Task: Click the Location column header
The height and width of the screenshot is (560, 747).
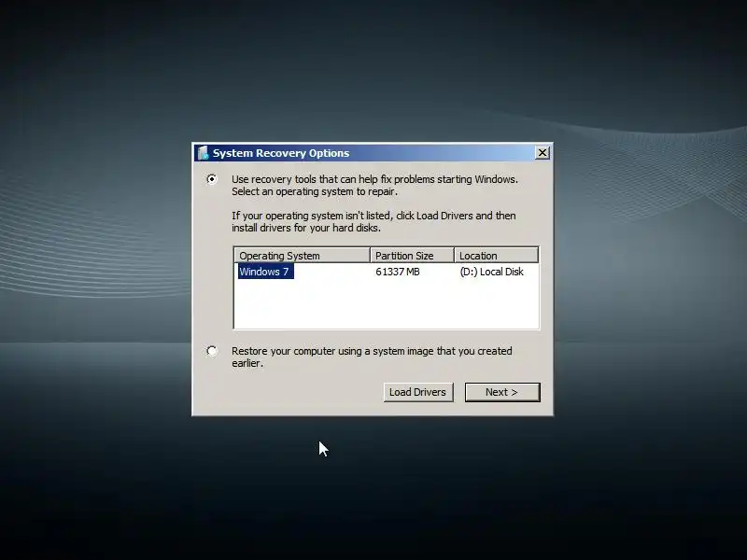Action: (x=497, y=255)
